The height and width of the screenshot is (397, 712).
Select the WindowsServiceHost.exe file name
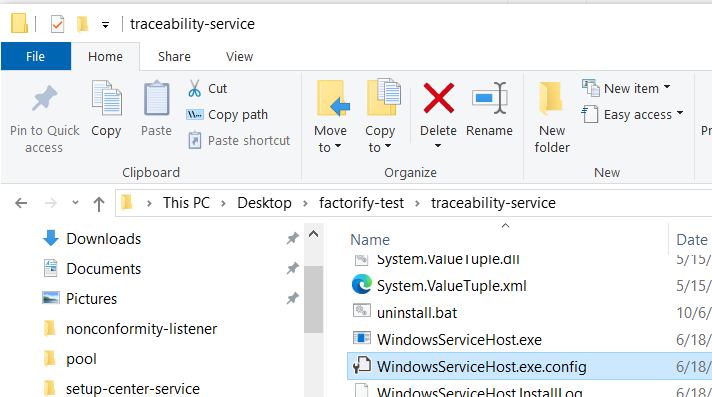click(459, 340)
